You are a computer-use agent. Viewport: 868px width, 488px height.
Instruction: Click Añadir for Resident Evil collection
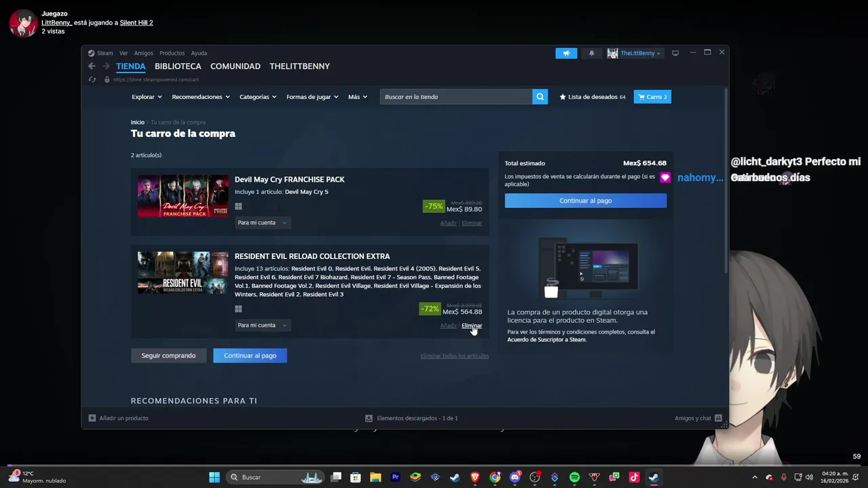coord(448,325)
